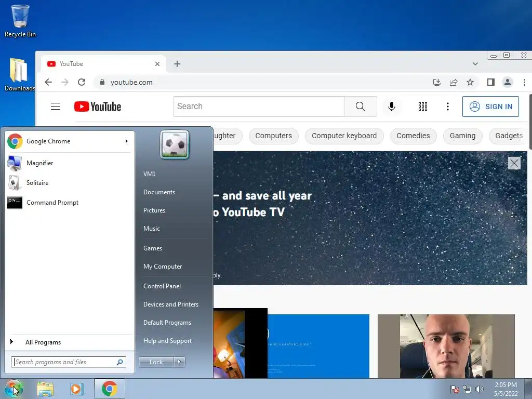
Task: Focus the Search programs and files box
Action: [68, 362]
